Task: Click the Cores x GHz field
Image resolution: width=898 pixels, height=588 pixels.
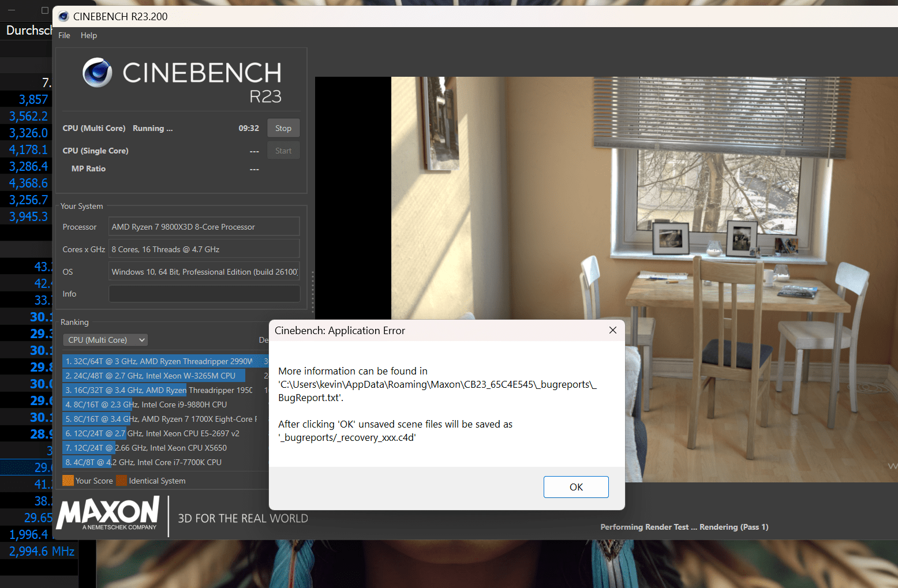Action: (x=204, y=249)
